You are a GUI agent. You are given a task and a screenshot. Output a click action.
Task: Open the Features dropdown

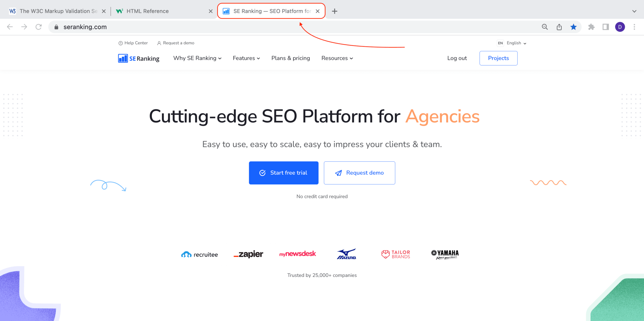(246, 58)
